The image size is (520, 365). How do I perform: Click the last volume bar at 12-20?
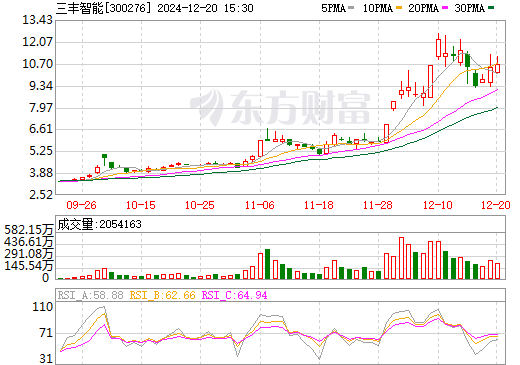pyautogui.click(x=498, y=271)
